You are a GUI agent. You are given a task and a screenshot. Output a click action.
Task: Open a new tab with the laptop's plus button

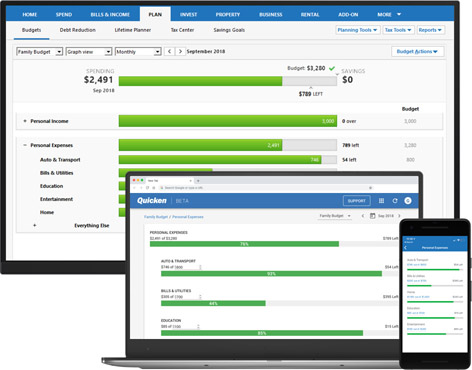pos(198,181)
